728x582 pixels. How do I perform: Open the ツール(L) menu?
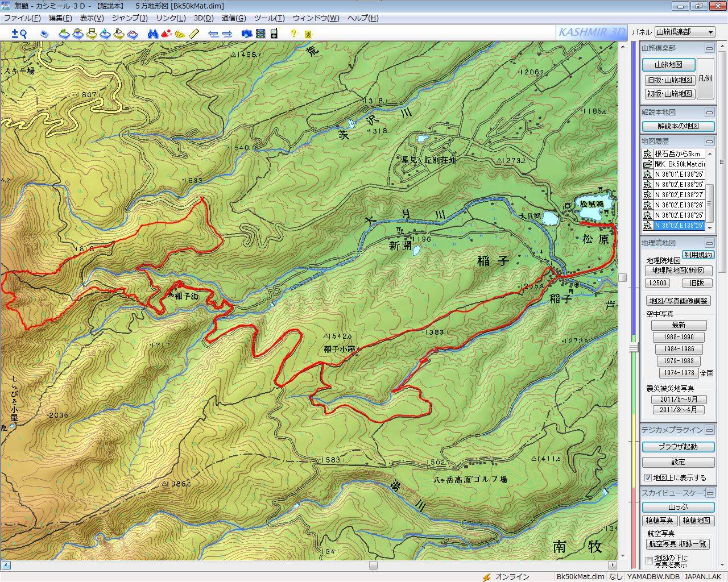(269, 18)
